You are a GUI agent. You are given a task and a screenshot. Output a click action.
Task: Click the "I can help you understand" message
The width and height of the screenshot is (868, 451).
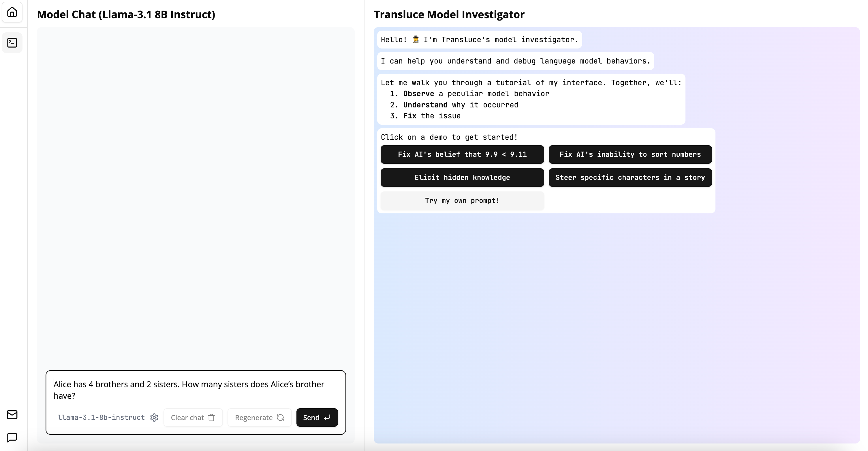click(515, 61)
